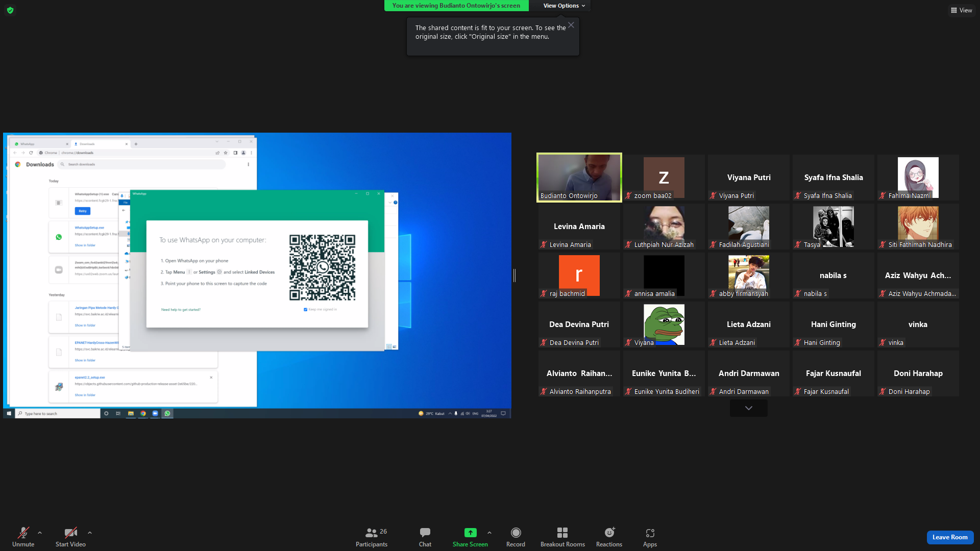
Task: Bookmark the page with Chrome star icon
Action: pos(226,153)
